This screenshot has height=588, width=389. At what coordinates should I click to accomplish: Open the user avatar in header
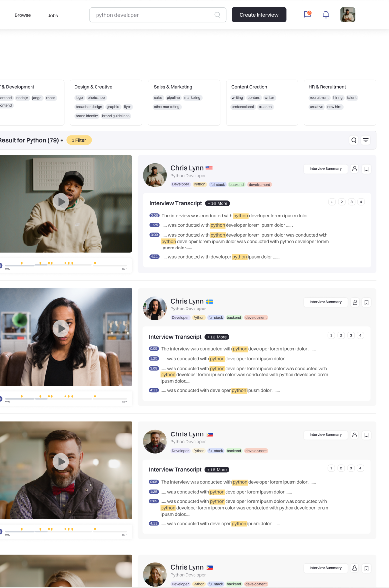[x=348, y=15]
